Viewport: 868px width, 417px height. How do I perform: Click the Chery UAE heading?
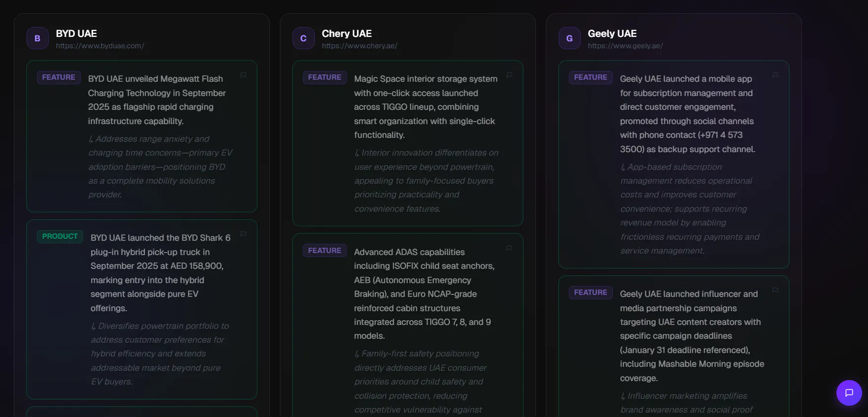[x=347, y=33]
